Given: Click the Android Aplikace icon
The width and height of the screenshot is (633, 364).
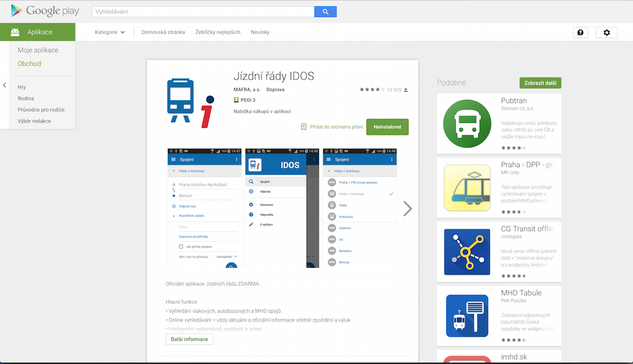Looking at the screenshot, I should pyautogui.click(x=15, y=32).
